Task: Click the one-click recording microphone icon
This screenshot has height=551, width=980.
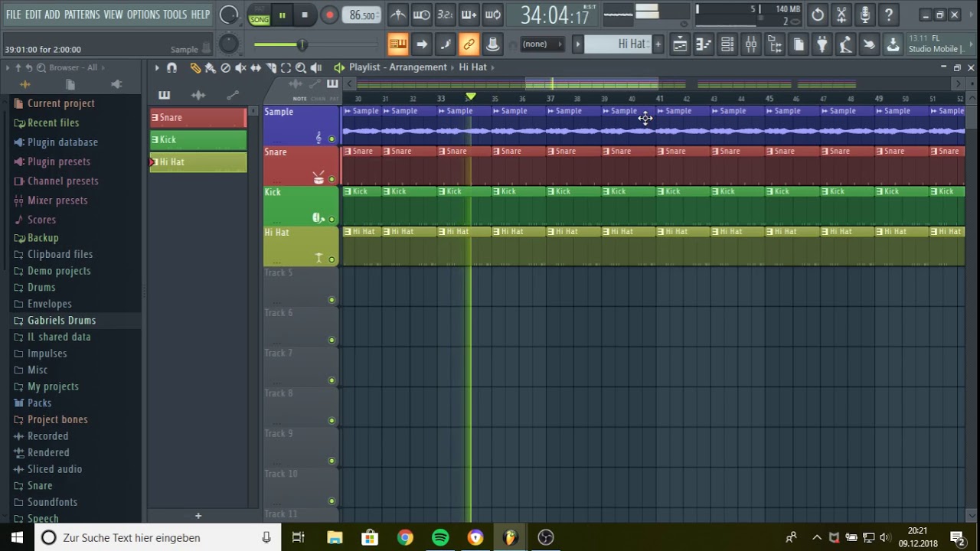Action: point(865,15)
